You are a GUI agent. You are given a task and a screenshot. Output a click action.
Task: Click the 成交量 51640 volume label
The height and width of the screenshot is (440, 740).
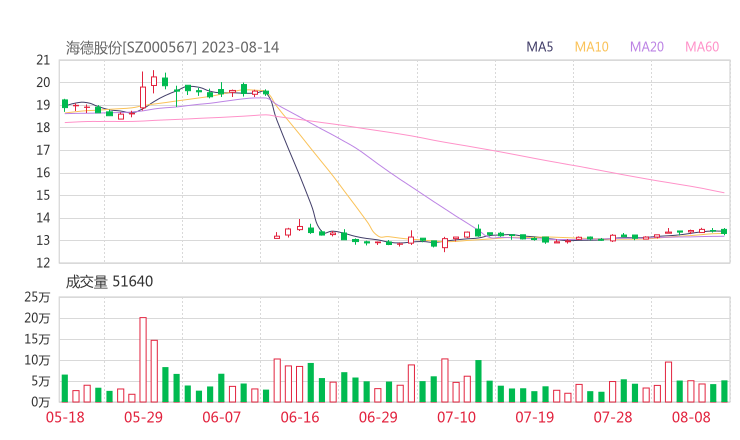coord(109,282)
